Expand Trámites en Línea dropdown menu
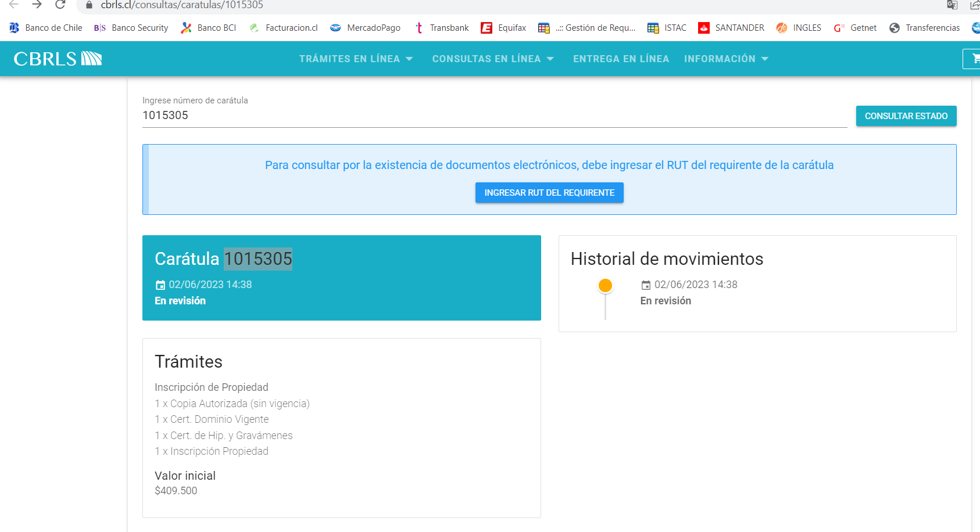Viewport: 980px width, 532px height. pos(356,59)
